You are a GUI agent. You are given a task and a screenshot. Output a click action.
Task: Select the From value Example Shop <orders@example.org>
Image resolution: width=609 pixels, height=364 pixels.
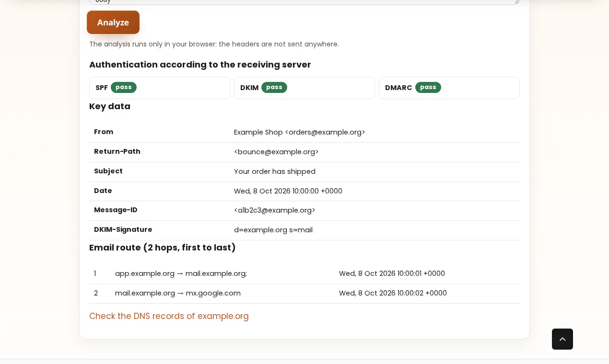[300, 132]
